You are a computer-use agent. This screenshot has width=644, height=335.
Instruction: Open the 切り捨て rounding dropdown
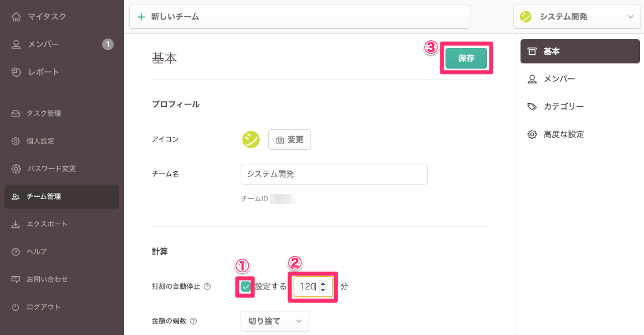tap(275, 321)
